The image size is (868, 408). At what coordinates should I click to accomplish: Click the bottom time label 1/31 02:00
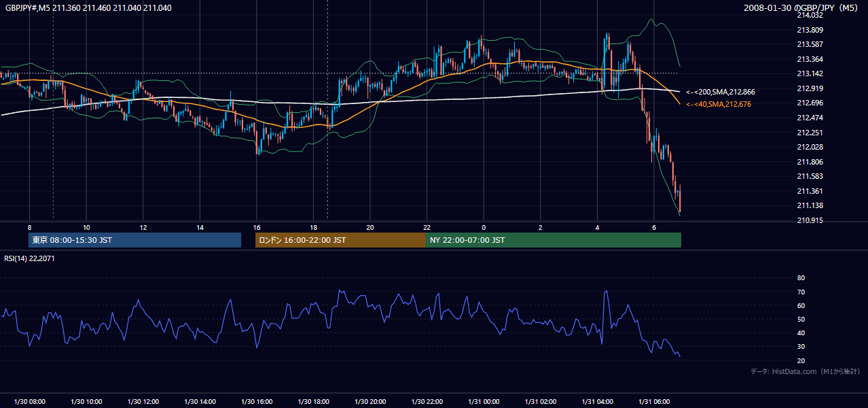(x=541, y=401)
